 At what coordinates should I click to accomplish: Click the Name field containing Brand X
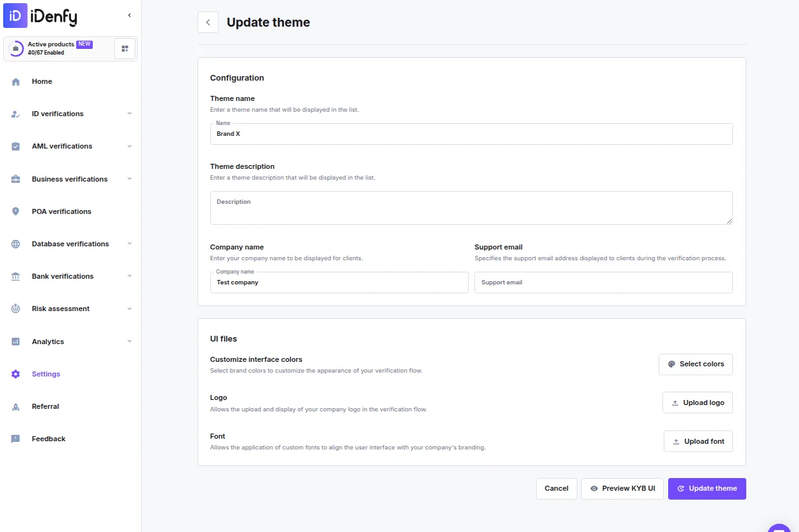pyautogui.click(x=471, y=134)
